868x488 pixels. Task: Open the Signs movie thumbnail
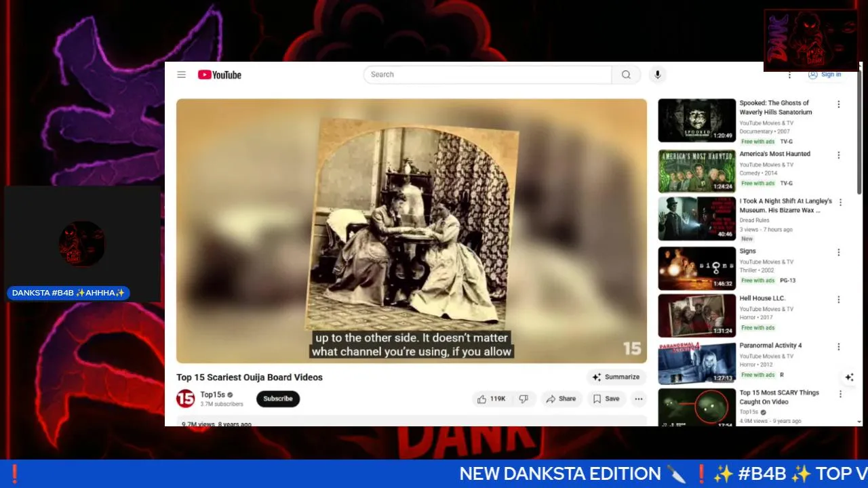click(x=696, y=268)
